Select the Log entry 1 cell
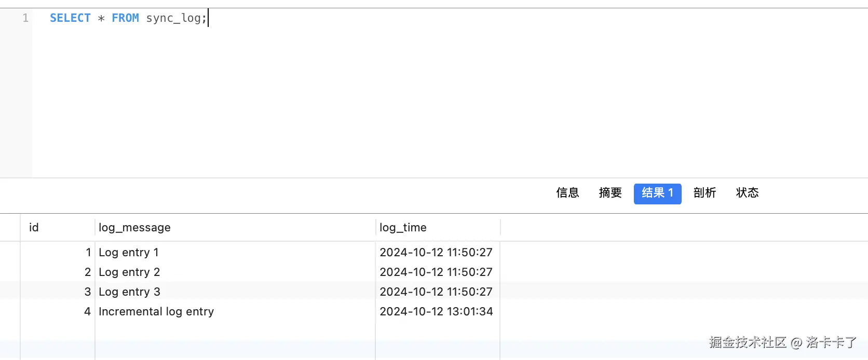868x360 pixels. (129, 253)
